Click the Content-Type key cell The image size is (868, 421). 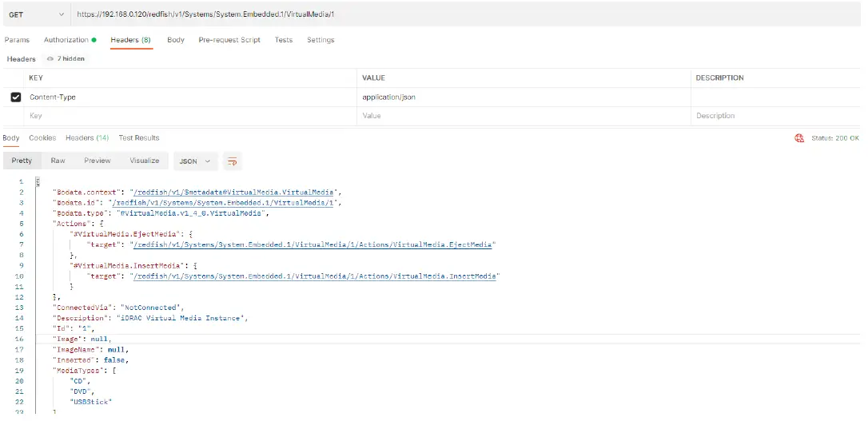(x=190, y=97)
